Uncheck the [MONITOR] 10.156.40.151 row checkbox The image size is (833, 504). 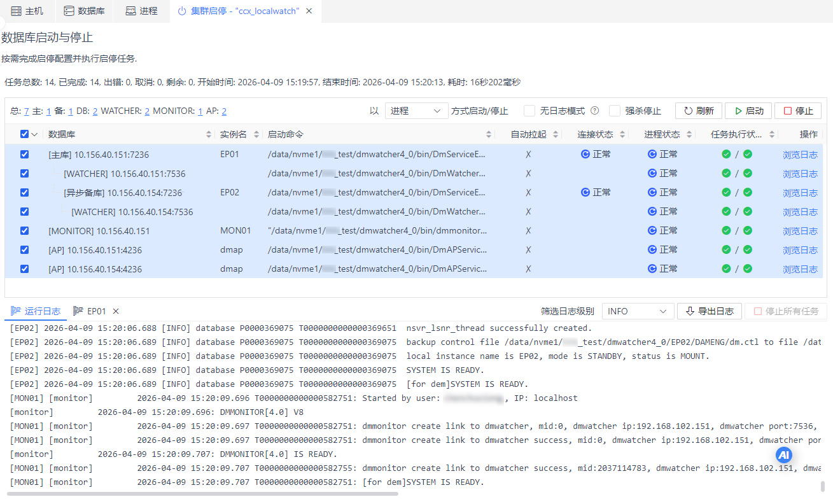coord(24,230)
